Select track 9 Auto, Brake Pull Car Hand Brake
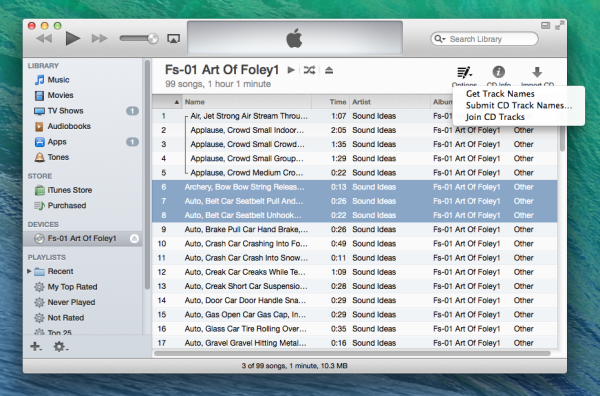 tap(355, 230)
